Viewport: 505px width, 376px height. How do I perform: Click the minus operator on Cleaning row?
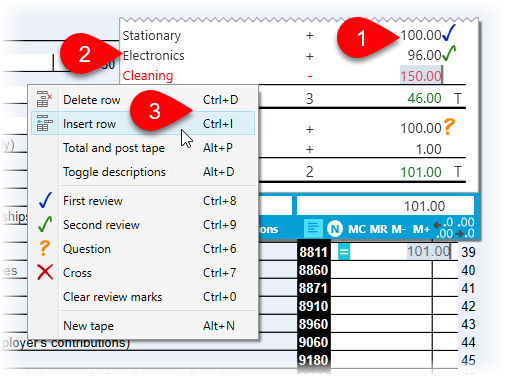pyautogui.click(x=310, y=76)
